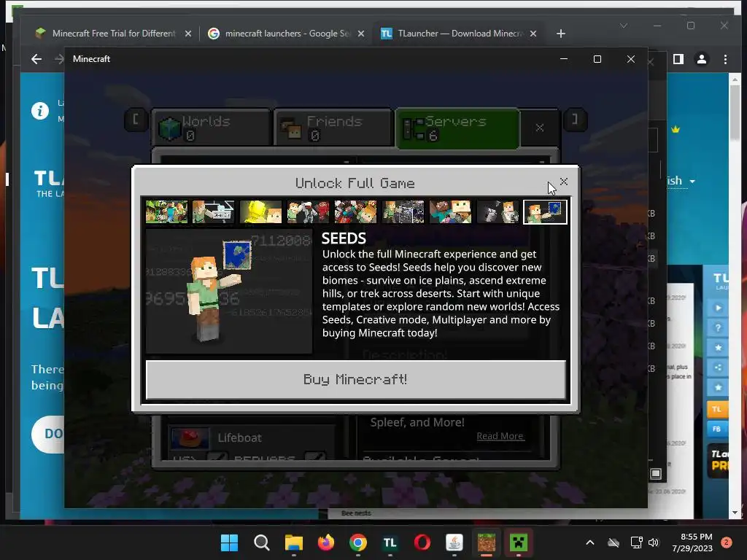Open the Servers tab in Minecraft
747x560 pixels.
[457, 128]
